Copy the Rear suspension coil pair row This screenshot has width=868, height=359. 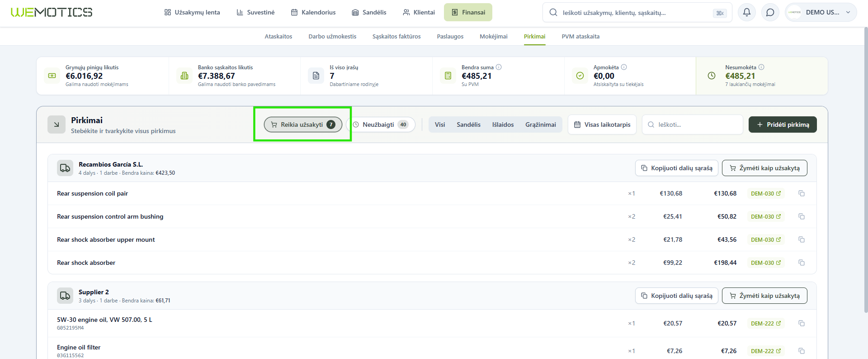[802, 193]
